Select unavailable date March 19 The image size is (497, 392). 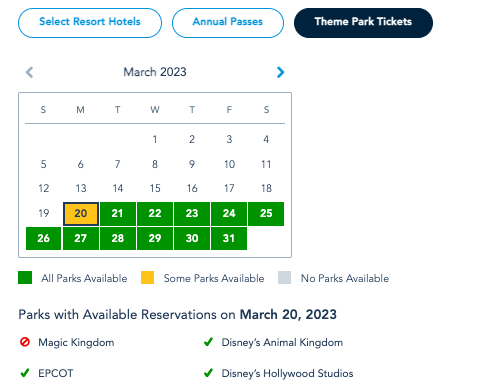tap(44, 213)
